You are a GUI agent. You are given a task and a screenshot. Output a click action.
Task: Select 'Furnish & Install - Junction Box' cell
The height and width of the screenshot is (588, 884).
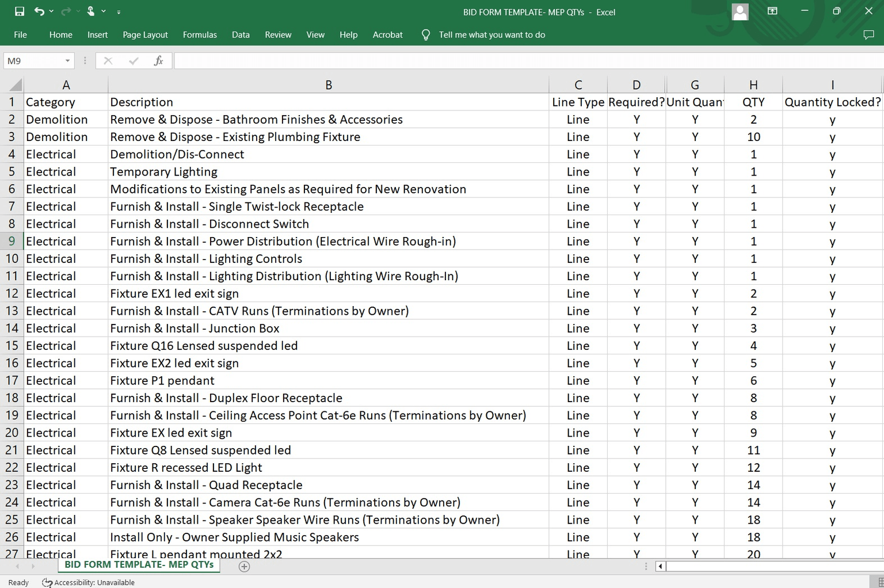click(329, 328)
